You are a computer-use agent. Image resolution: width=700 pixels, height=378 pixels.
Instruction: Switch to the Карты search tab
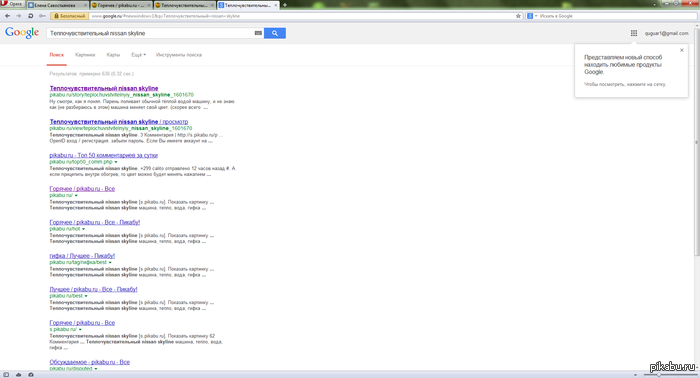(x=113, y=55)
